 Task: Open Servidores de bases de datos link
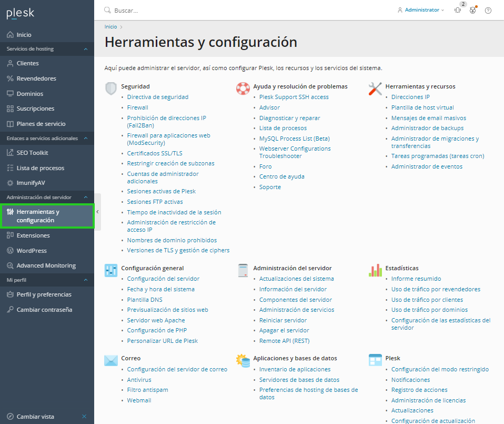tap(299, 380)
